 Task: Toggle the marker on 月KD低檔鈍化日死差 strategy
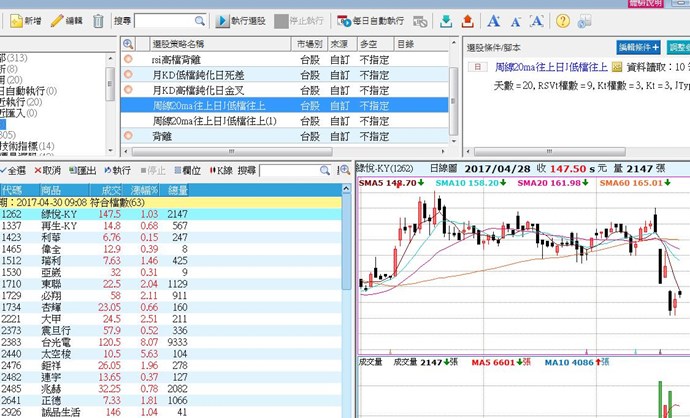128,75
